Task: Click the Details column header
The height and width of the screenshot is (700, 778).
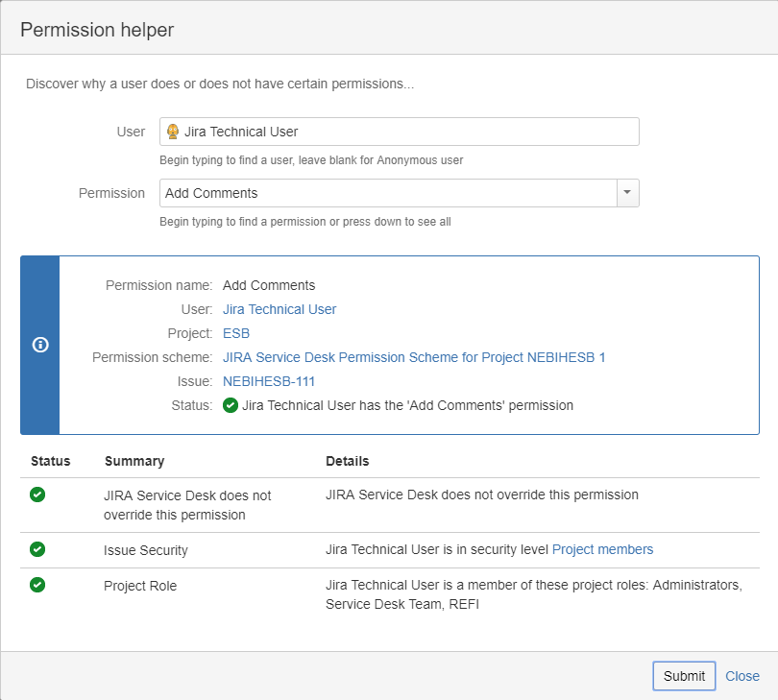Action: coord(348,461)
